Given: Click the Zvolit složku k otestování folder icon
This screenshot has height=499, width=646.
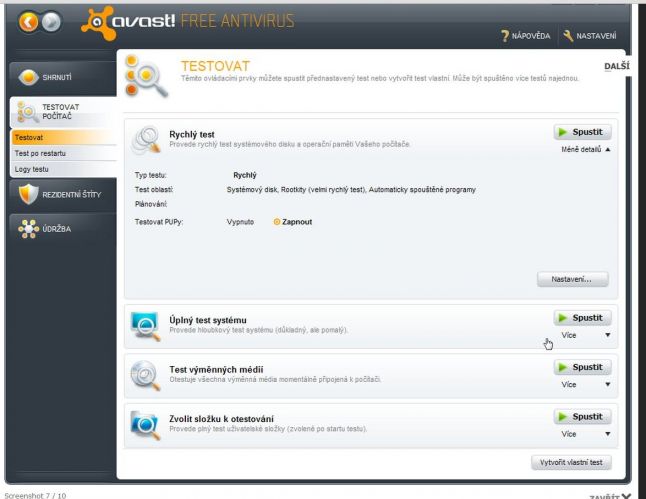Looking at the screenshot, I should click(145, 425).
